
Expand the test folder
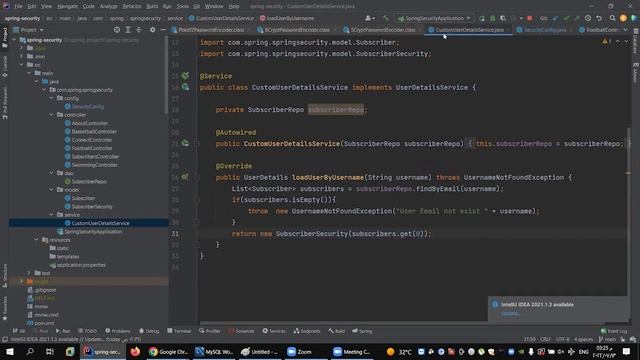(29, 273)
